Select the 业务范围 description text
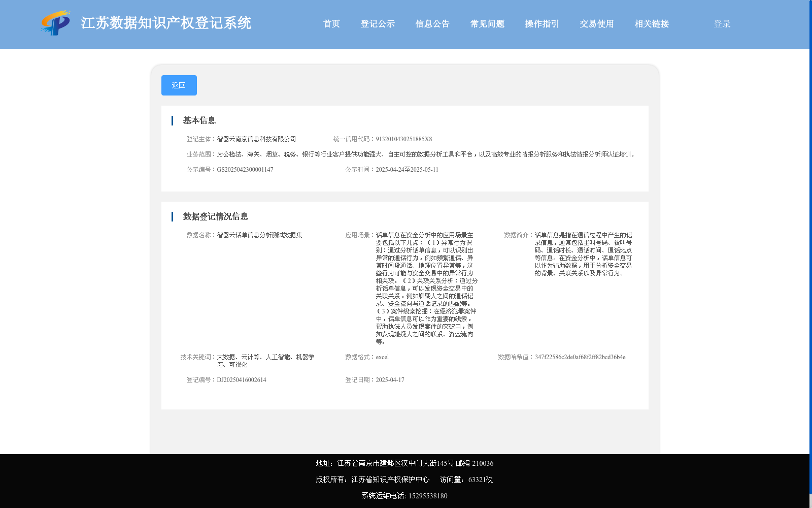Image resolution: width=812 pixels, height=508 pixels. pyautogui.click(x=426, y=154)
